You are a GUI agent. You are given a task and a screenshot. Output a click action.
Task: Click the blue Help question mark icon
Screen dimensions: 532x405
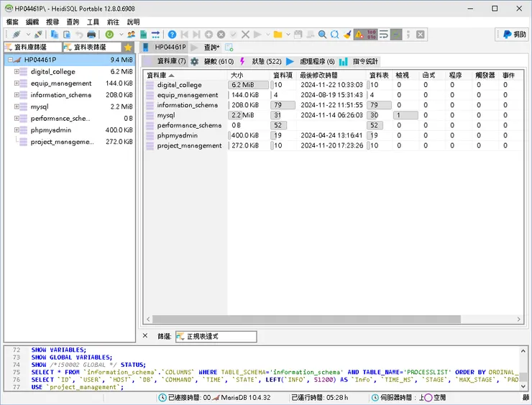pos(172,35)
